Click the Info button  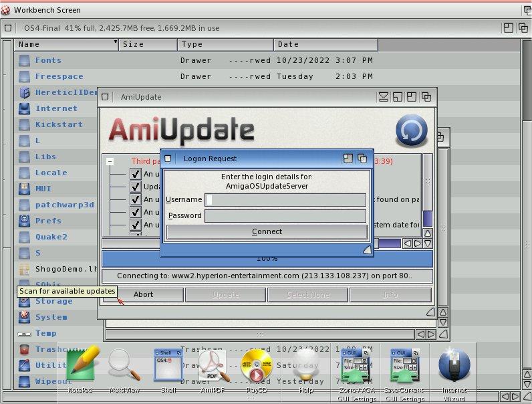tap(390, 295)
